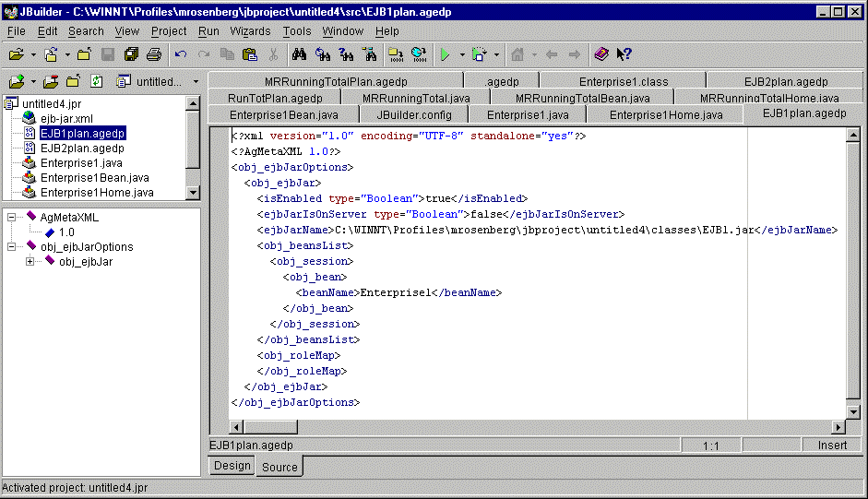Click Add to Project icon in project pane
Image resolution: width=868 pixels, height=499 pixels.
click(18, 81)
